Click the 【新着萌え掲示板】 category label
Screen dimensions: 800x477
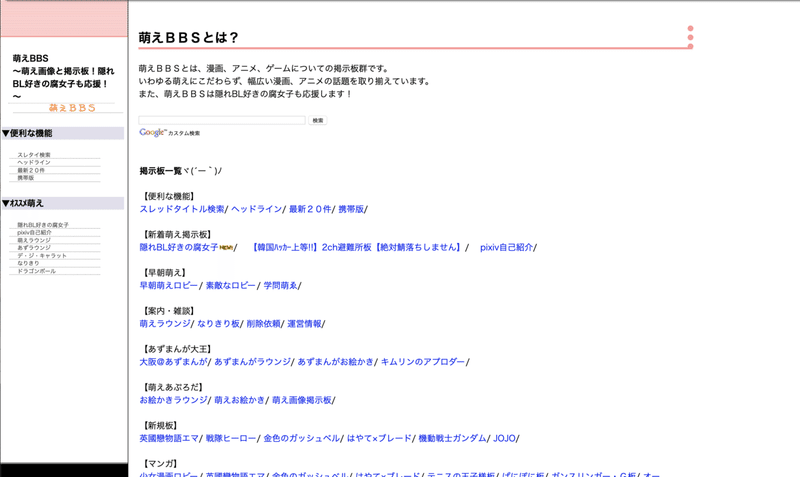point(177,235)
